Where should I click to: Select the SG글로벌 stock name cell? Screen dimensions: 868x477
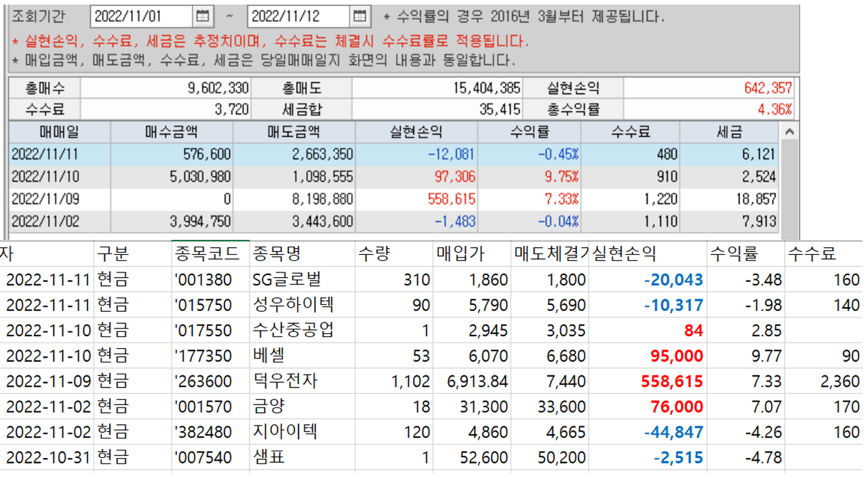(x=302, y=279)
